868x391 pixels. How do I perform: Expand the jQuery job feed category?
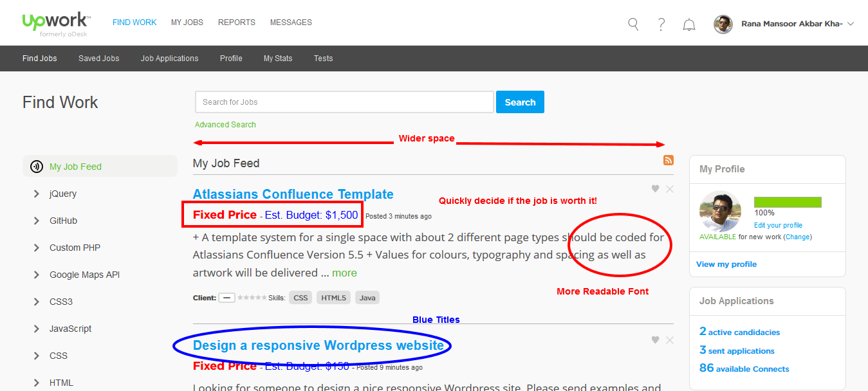tap(37, 194)
